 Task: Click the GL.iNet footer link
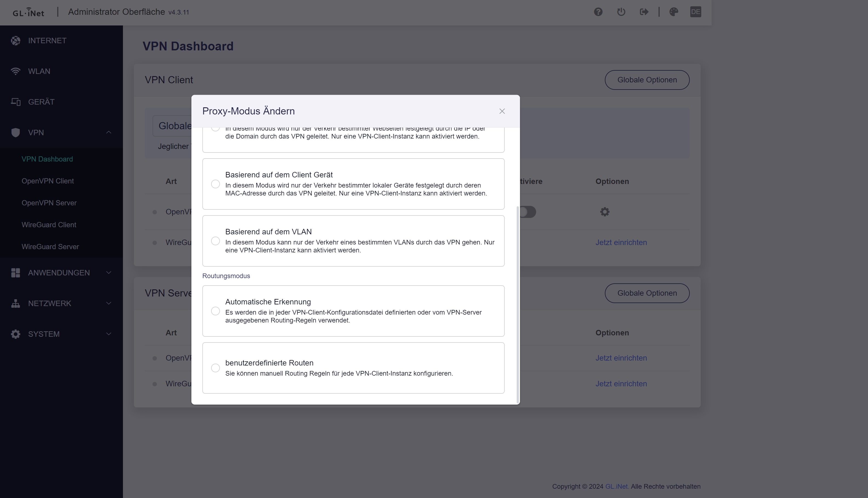(x=617, y=487)
